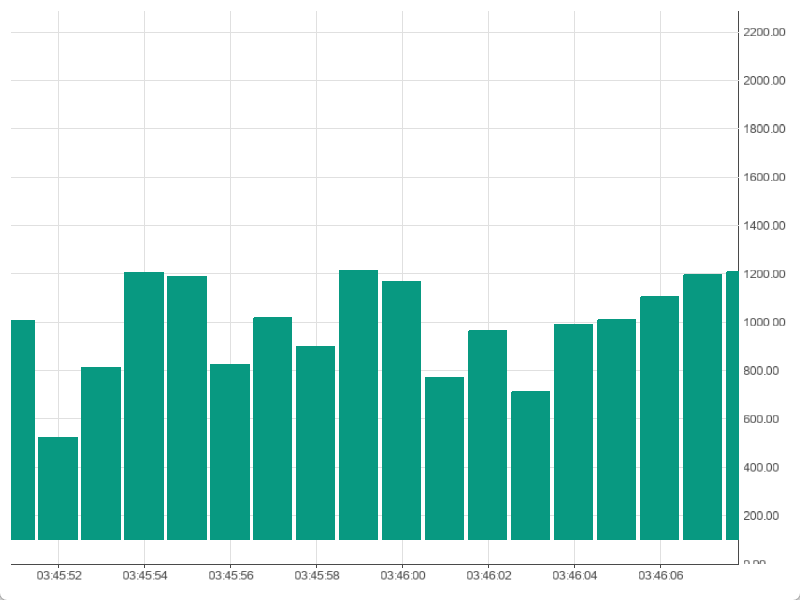The height and width of the screenshot is (600, 800).
Task: Select the partially cut-off bar at the left edge
Action: coord(22,429)
